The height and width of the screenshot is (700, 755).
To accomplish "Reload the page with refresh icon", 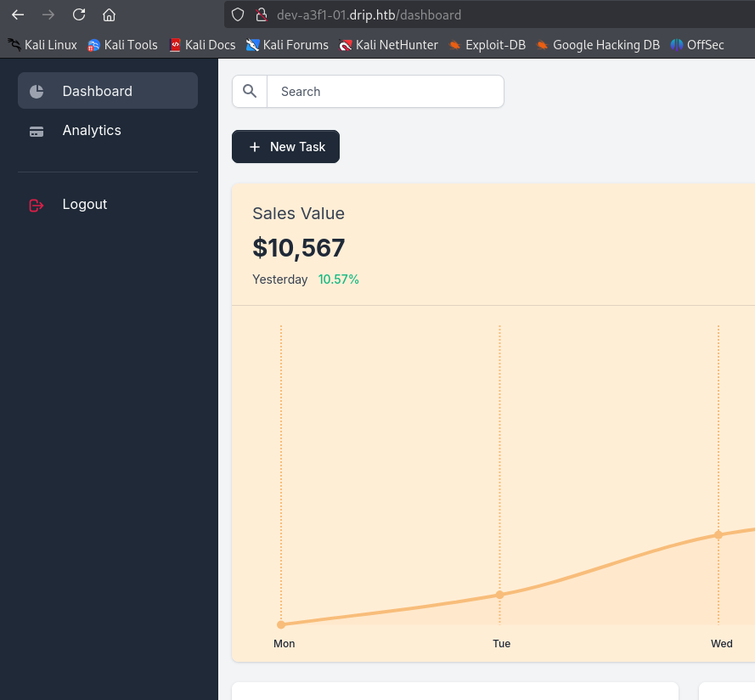I will tap(79, 14).
